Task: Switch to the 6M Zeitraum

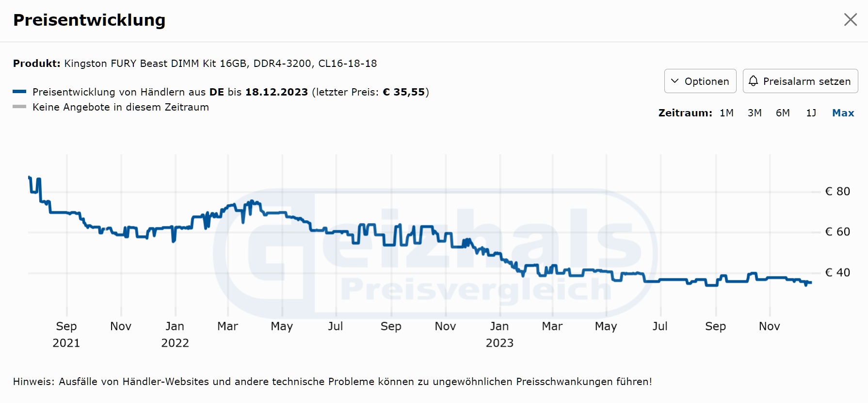Action: 783,113
